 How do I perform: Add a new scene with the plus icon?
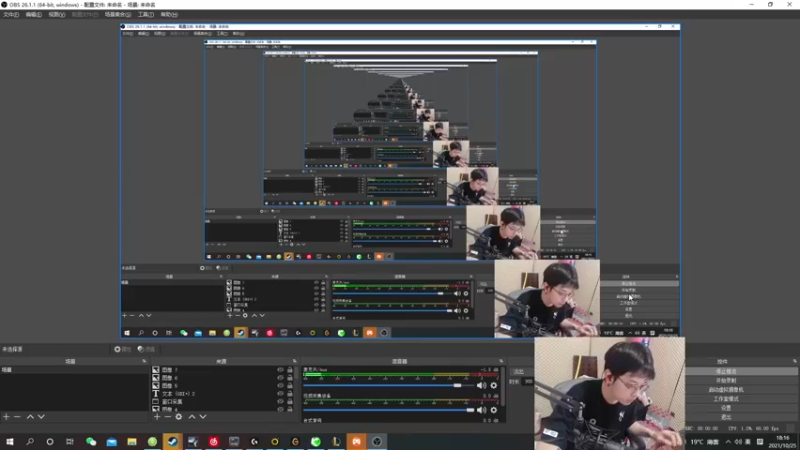click(x=6, y=417)
